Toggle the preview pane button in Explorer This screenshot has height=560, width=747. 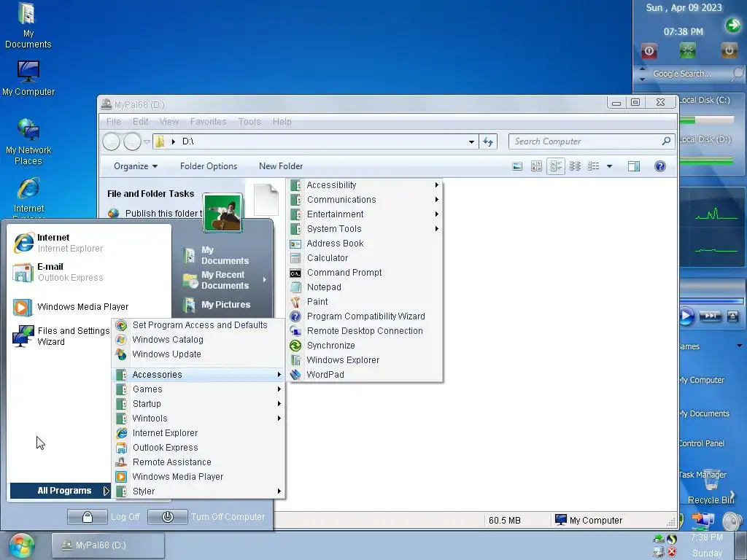coord(634,166)
